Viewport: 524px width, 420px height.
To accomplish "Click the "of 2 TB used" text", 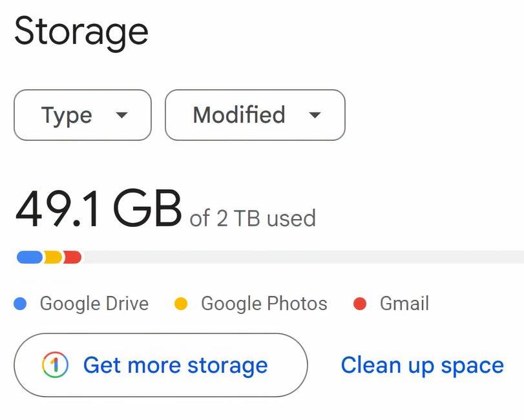I will click(x=253, y=218).
